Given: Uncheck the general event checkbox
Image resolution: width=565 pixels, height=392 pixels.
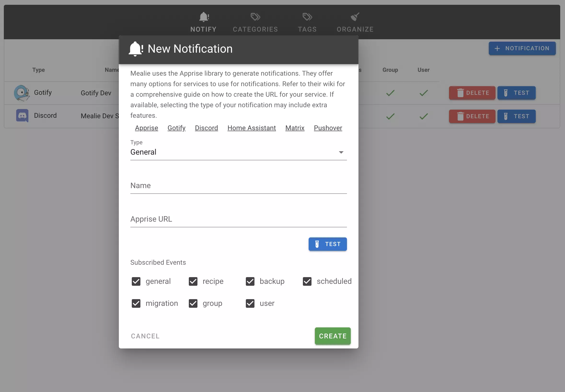Looking at the screenshot, I should pyautogui.click(x=136, y=281).
